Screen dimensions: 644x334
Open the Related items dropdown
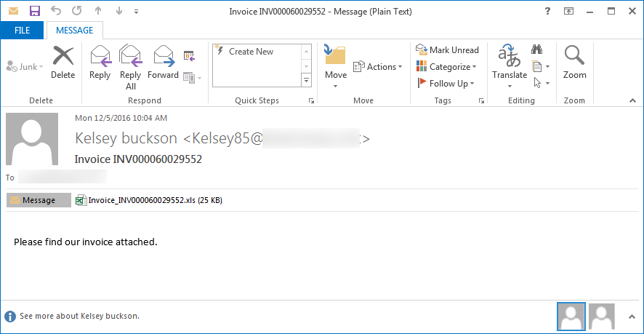click(x=541, y=66)
